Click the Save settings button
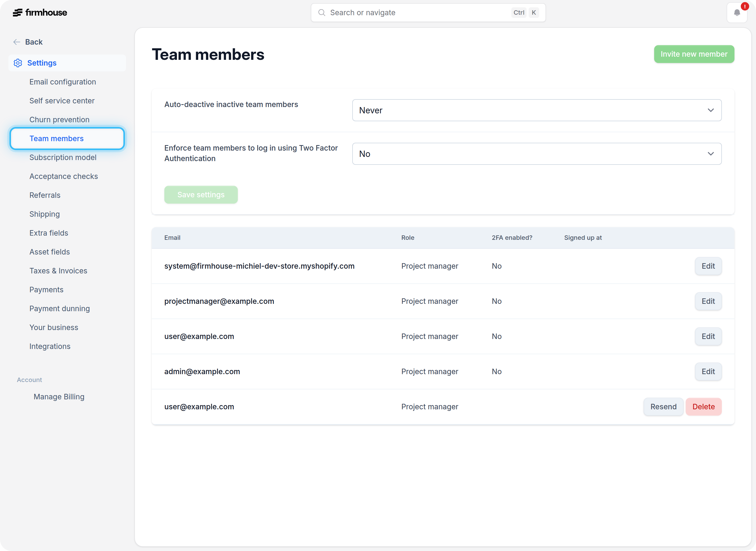 click(201, 195)
